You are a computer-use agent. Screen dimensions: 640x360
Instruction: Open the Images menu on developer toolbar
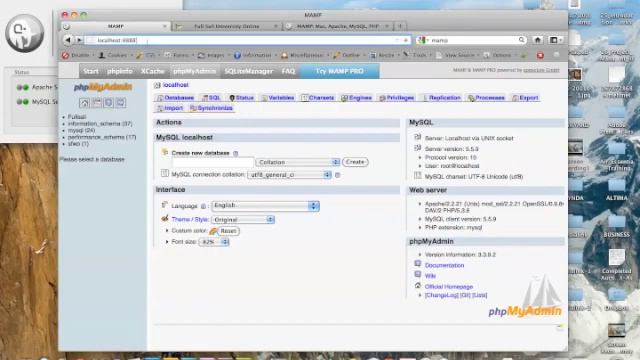pyautogui.click(x=213, y=55)
